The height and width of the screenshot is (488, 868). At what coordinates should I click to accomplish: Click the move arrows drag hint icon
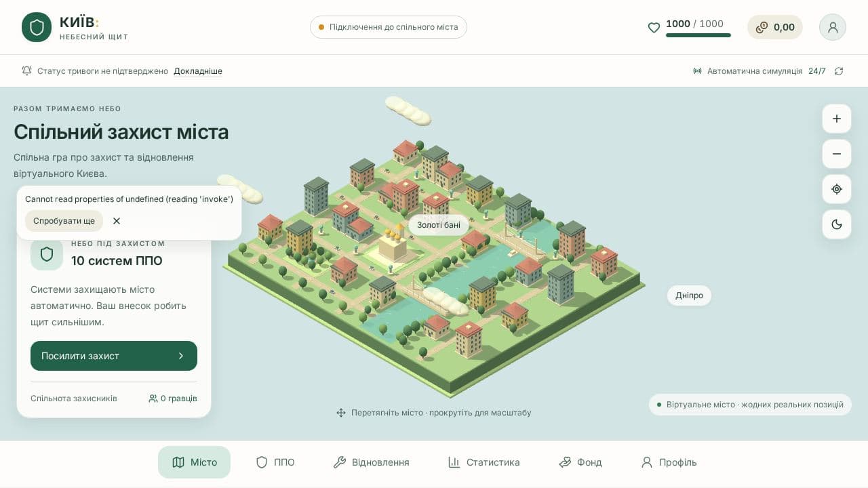(341, 413)
